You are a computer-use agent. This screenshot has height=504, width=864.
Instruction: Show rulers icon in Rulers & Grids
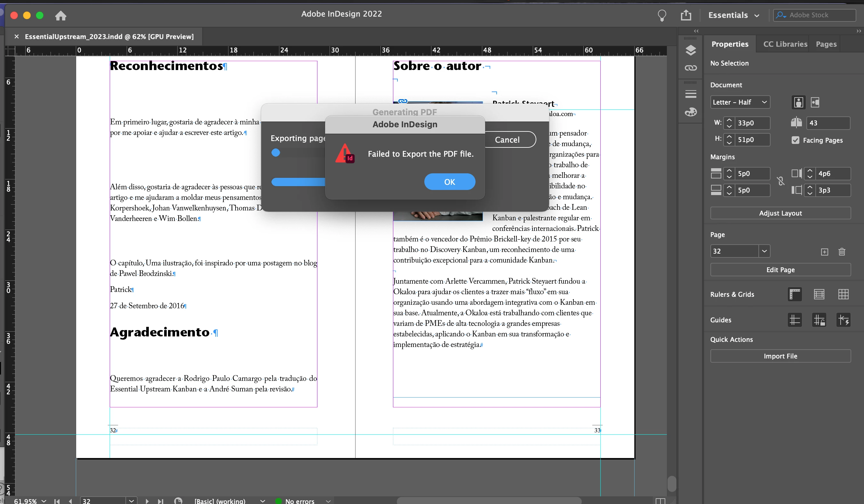point(795,294)
